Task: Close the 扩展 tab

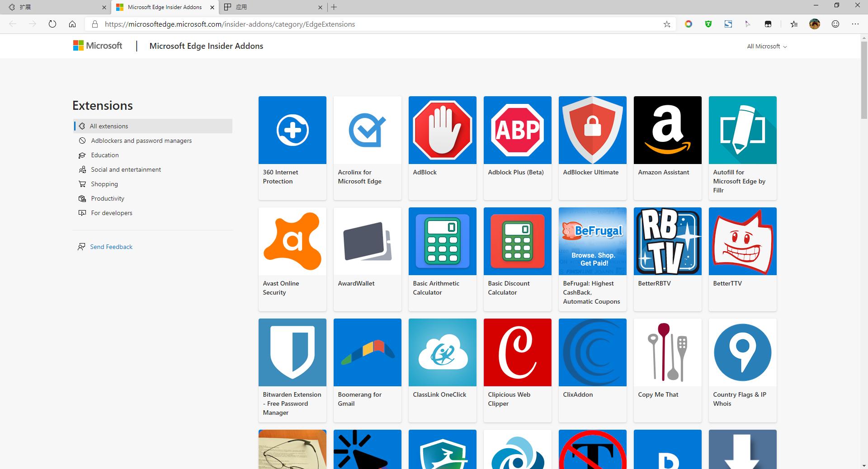Action: point(104,7)
